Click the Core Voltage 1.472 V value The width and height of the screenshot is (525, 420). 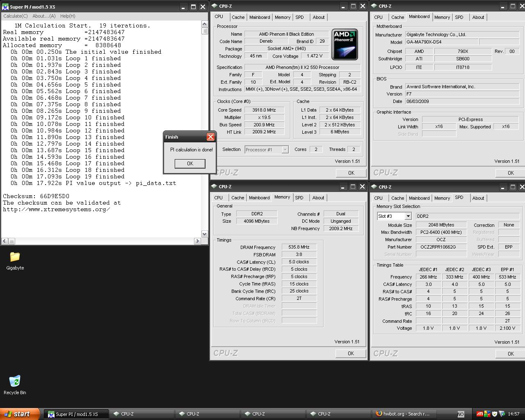315,56
